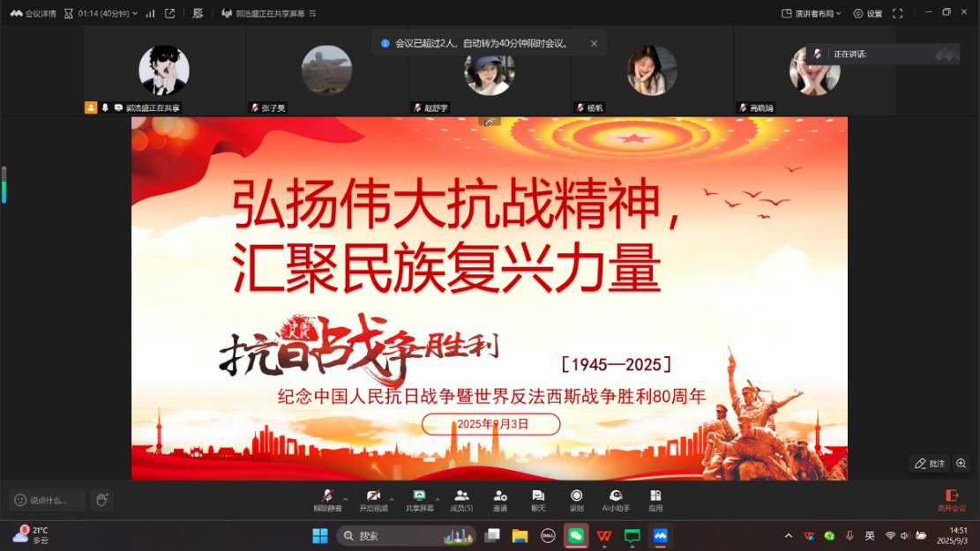Leave the meeting (离开会议)
Screen dimensions: 980x551
coord(951,500)
